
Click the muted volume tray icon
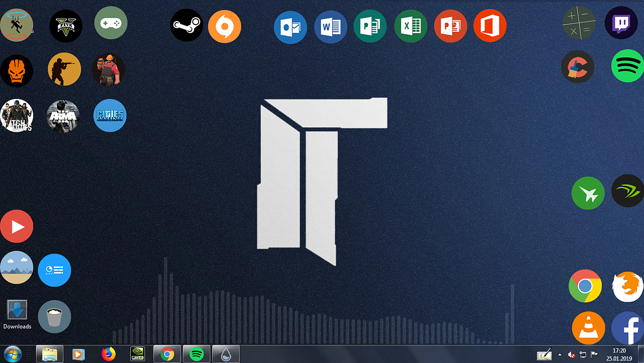572,354
